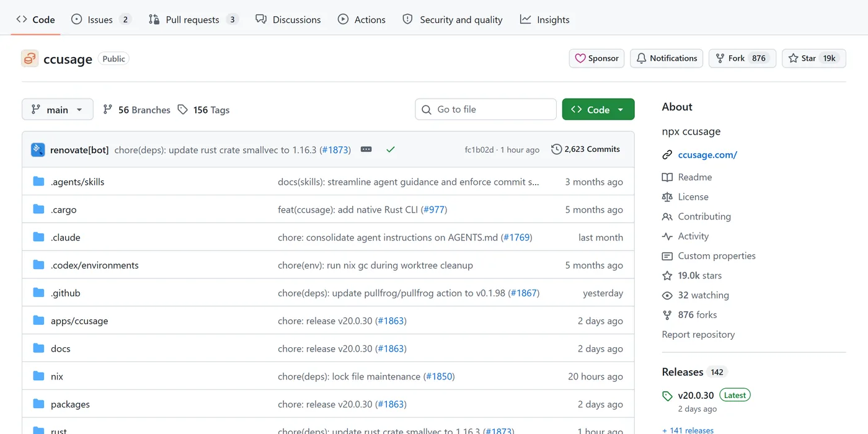Switch to the Discussions tab
Screen dimensions: 868x434
288,19
